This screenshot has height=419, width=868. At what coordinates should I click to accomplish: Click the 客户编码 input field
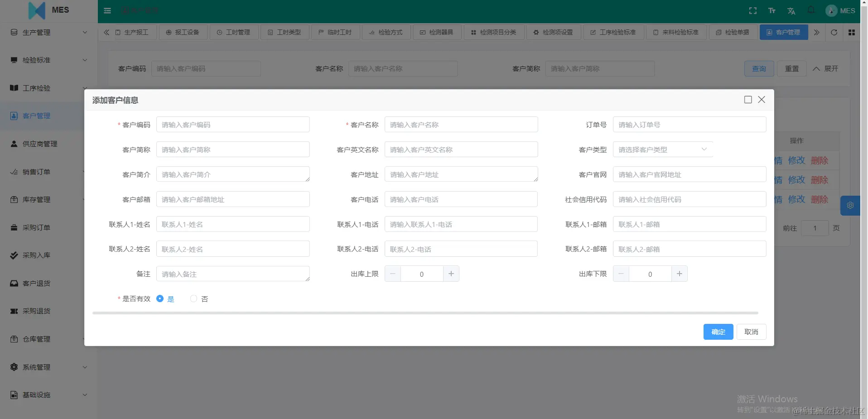tap(233, 124)
